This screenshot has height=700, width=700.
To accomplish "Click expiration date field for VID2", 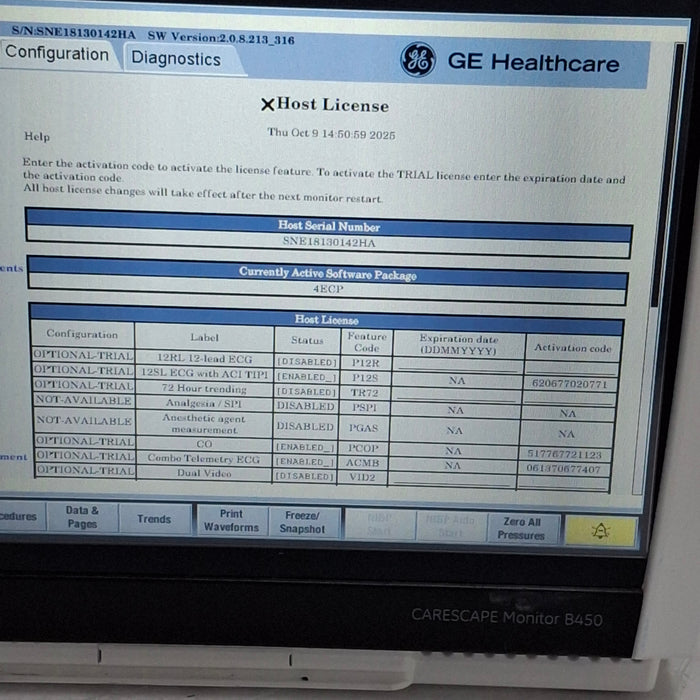I will point(452,479).
